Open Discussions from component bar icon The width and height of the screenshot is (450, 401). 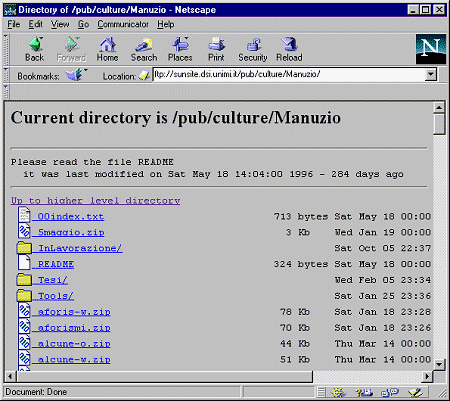390,392
